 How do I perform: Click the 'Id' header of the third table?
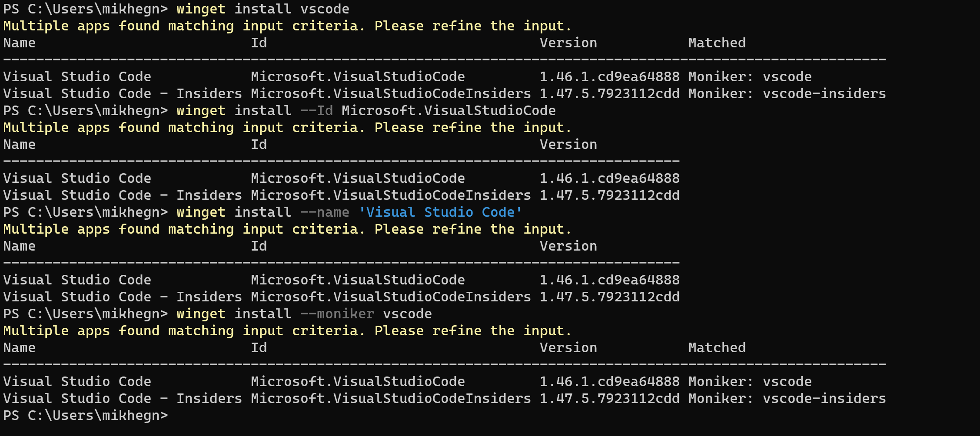(x=259, y=246)
